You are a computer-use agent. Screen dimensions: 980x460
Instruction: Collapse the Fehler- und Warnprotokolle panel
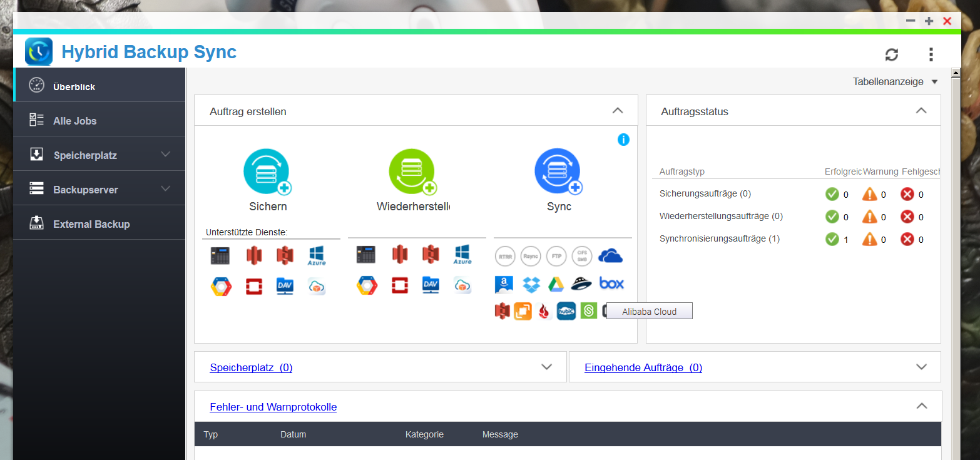(921, 406)
